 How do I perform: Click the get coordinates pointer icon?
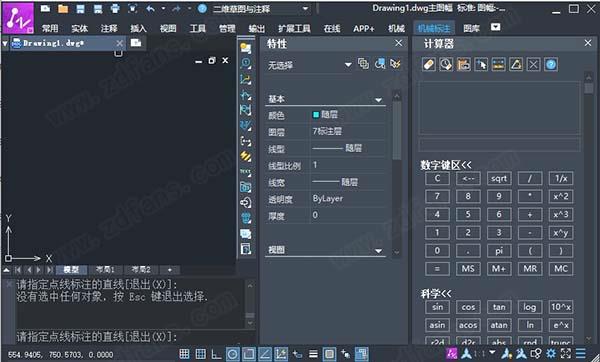tap(481, 64)
